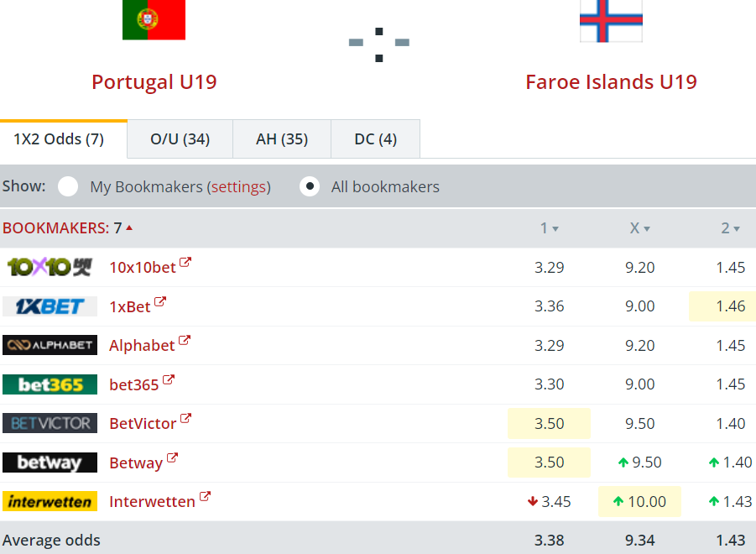
Task: Click the 10x10bet bookmaker logo
Action: [x=50, y=267]
